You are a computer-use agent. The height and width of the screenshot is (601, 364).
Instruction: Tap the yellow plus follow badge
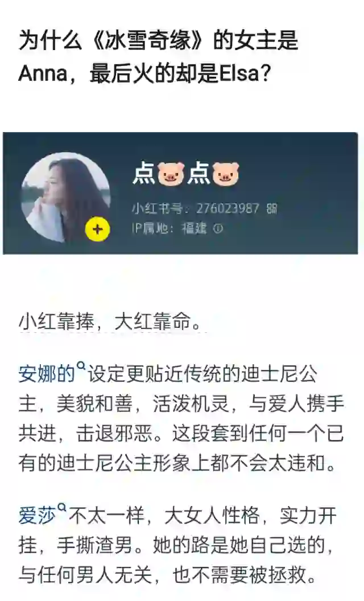tap(97, 229)
